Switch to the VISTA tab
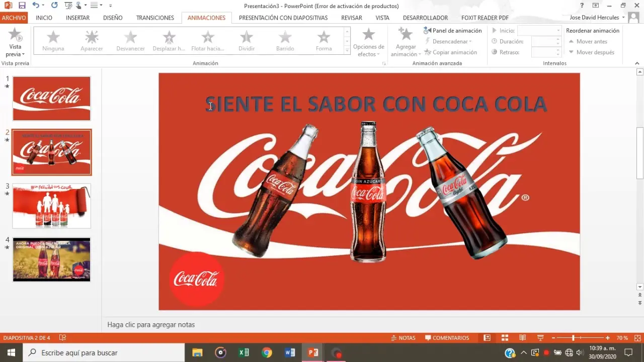Screen dimensions: 644x362 tap(382, 18)
